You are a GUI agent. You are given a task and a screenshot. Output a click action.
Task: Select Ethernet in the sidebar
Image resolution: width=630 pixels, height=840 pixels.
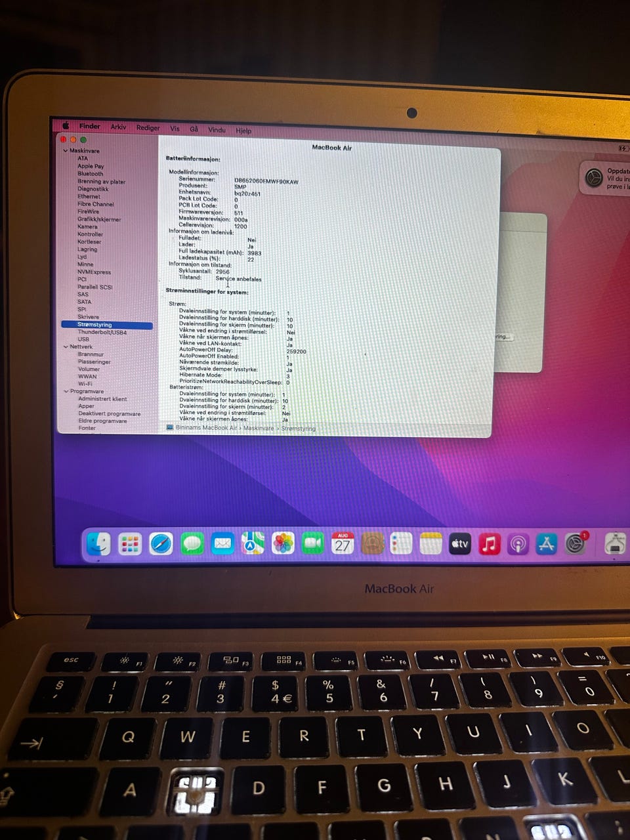pos(89,196)
